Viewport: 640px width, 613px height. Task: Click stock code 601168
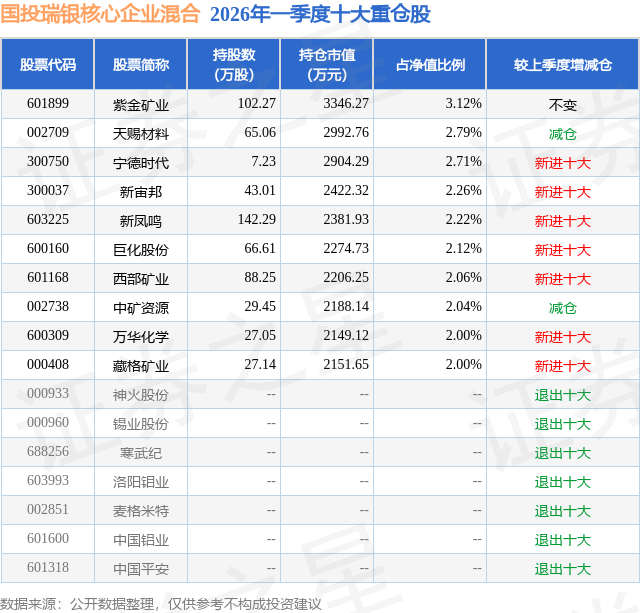point(48,278)
